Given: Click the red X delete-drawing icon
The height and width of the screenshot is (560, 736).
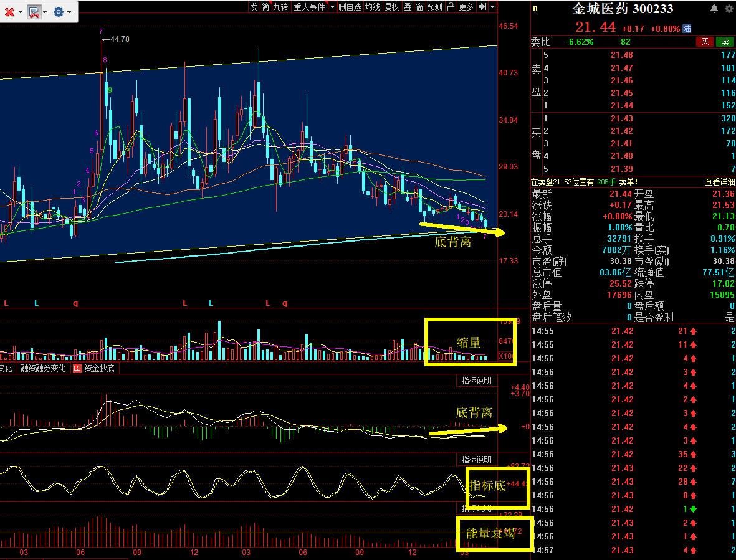Looking at the screenshot, I should (9, 12).
